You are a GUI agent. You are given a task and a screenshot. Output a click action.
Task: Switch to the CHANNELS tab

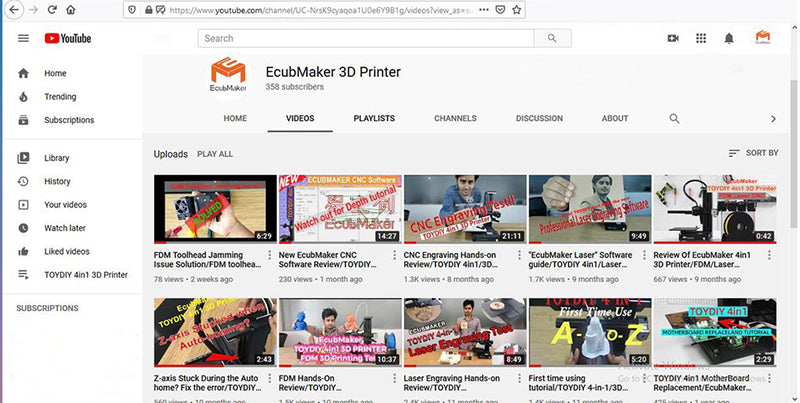(455, 118)
